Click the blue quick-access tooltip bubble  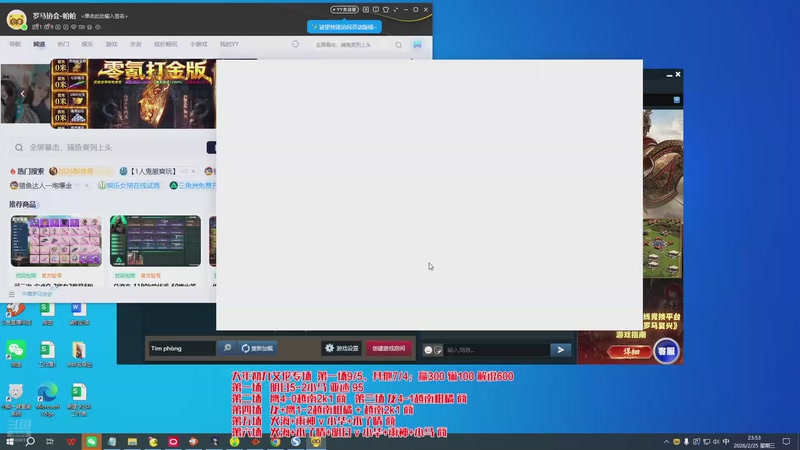(x=344, y=27)
